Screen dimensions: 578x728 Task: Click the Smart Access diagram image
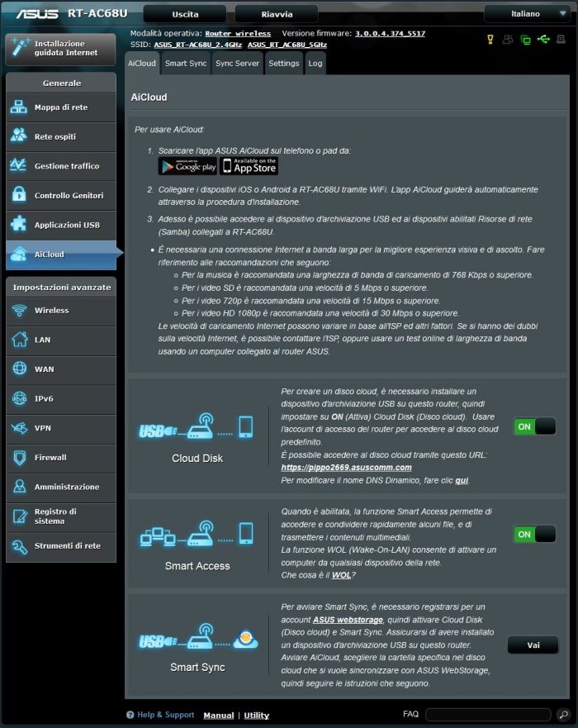[197, 534]
